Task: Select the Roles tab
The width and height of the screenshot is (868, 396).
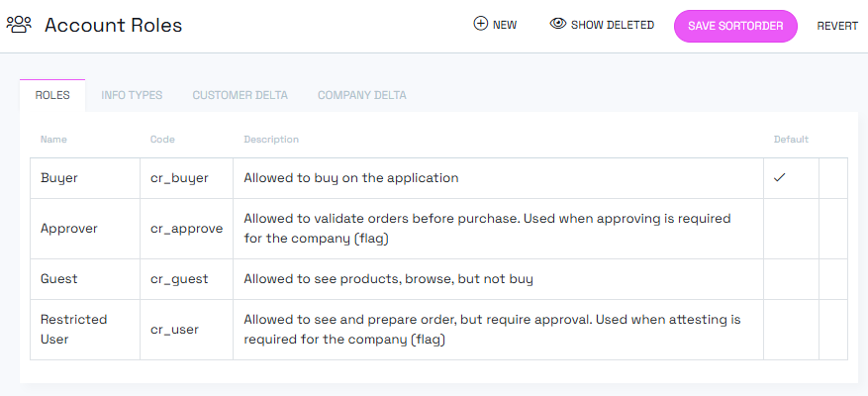Action: (x=52, y=96)
